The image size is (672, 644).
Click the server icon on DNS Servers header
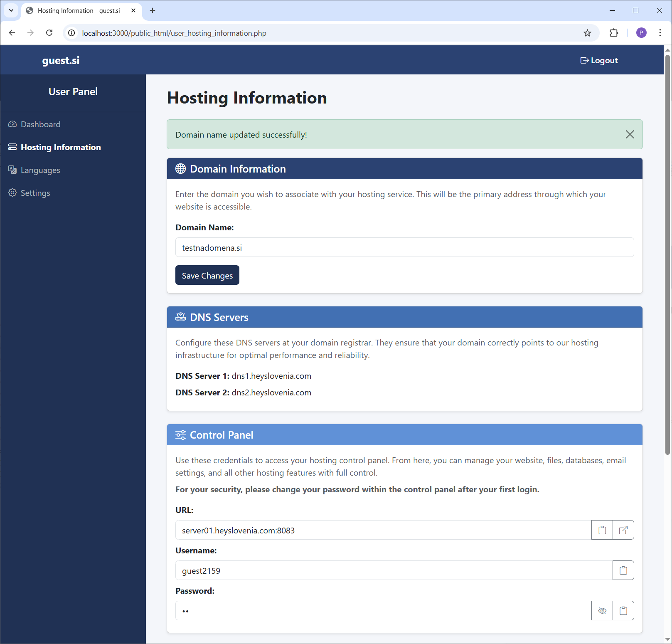(180, 316)
